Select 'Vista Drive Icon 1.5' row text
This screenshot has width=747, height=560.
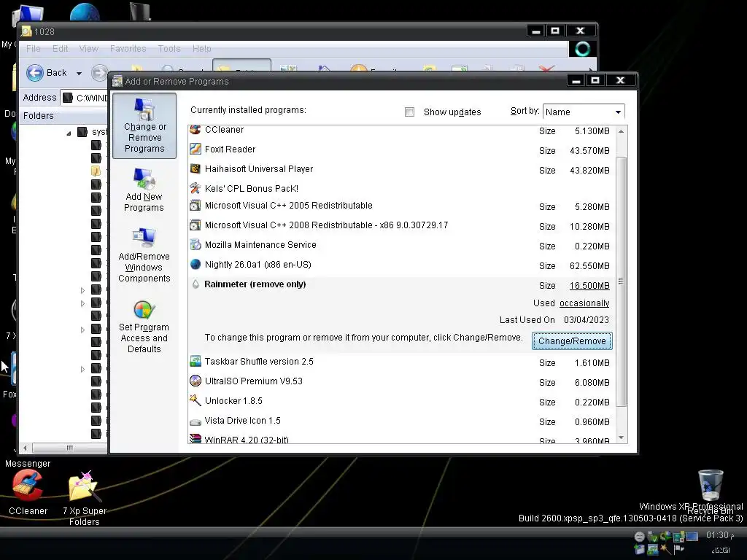pos(242,421)
